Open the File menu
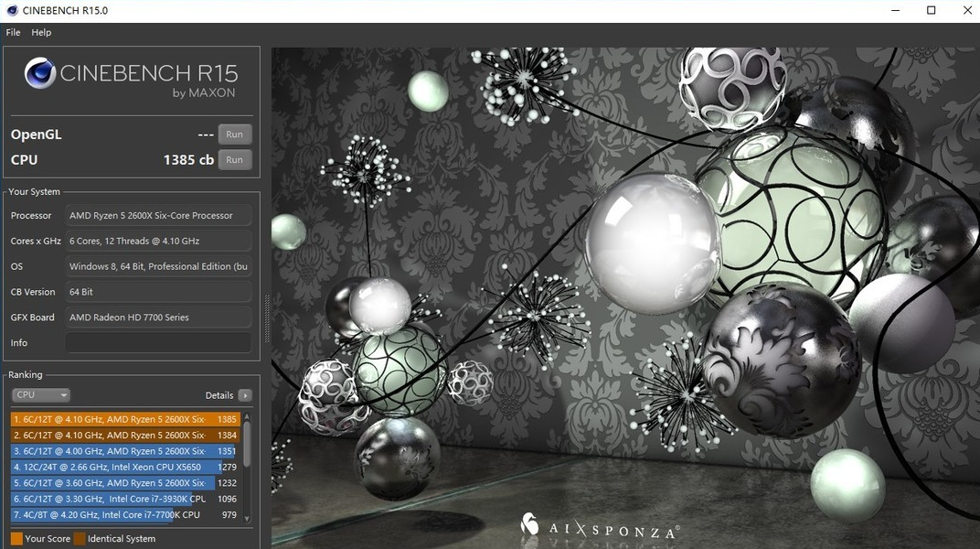The image size is (980, 549). coord(13,32)
